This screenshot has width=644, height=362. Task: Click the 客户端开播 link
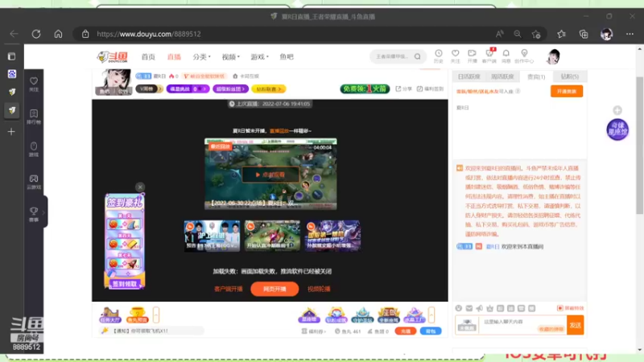229,289
